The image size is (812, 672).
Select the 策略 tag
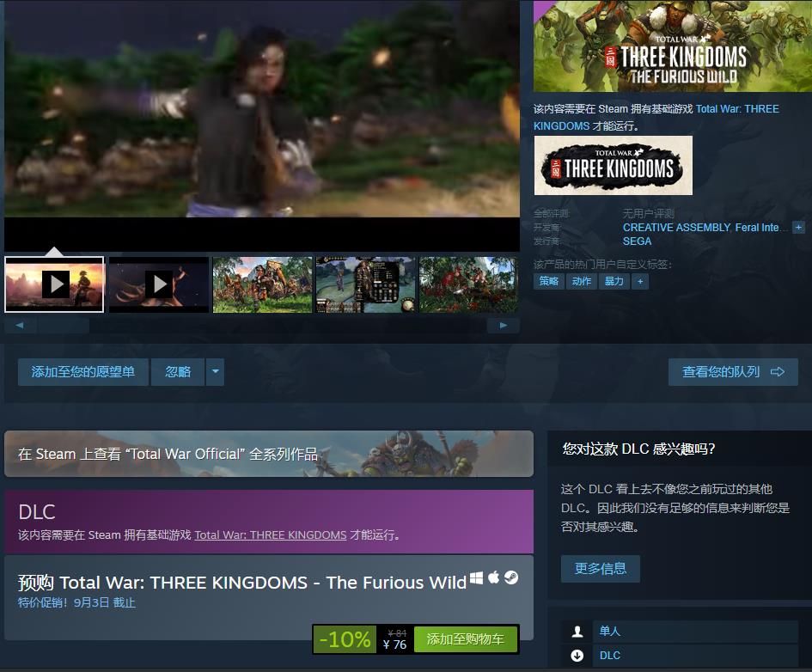(x=549, y=281)
